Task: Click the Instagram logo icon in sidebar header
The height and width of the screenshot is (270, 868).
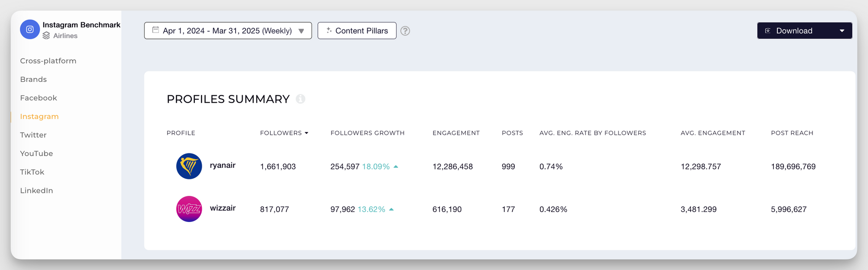Action: pos(30,29)
